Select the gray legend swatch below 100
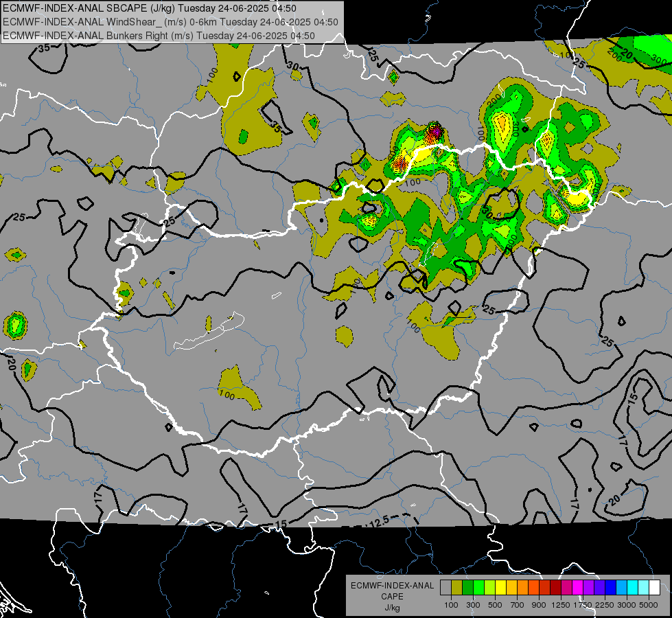The height and width of the screenshot is (618, 672). click(x=445, y=588)
